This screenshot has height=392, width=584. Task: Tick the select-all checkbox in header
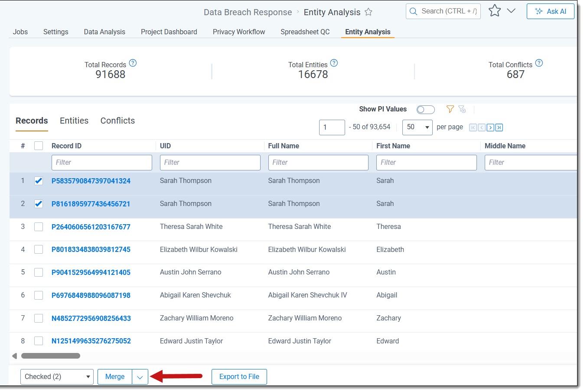coord(39,146)
